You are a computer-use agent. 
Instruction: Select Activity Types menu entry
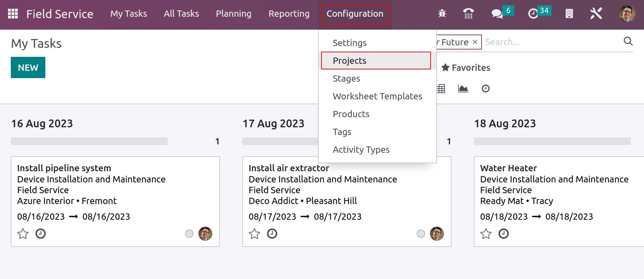point(377,150)
